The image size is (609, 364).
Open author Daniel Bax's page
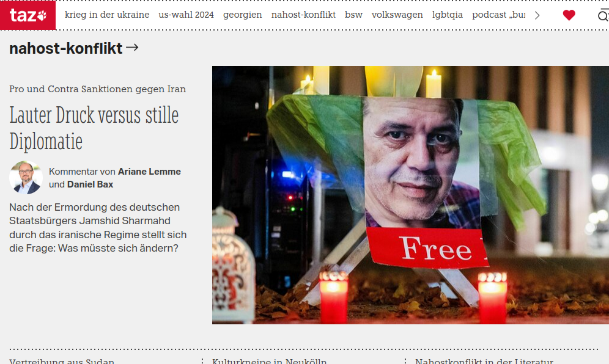(x=90, y=184)
